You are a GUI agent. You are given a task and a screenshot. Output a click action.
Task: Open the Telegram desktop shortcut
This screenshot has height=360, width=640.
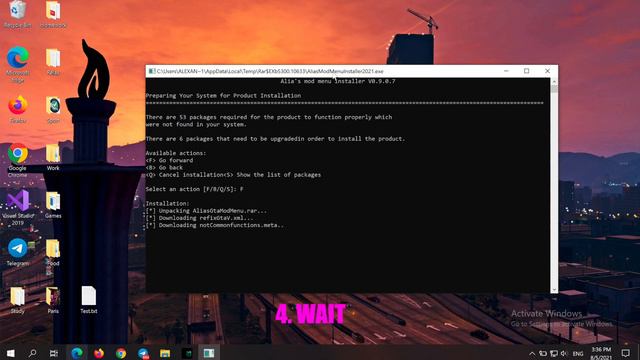click(18, 253)
